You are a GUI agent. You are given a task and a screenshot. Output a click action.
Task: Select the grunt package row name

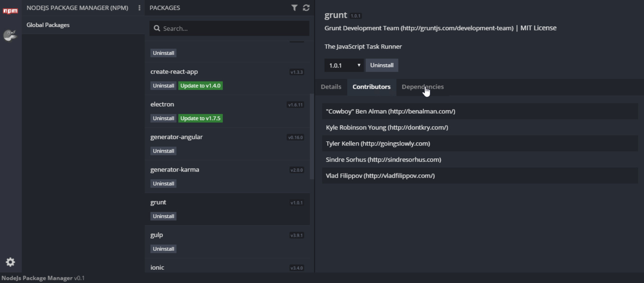tap(158, 202)
